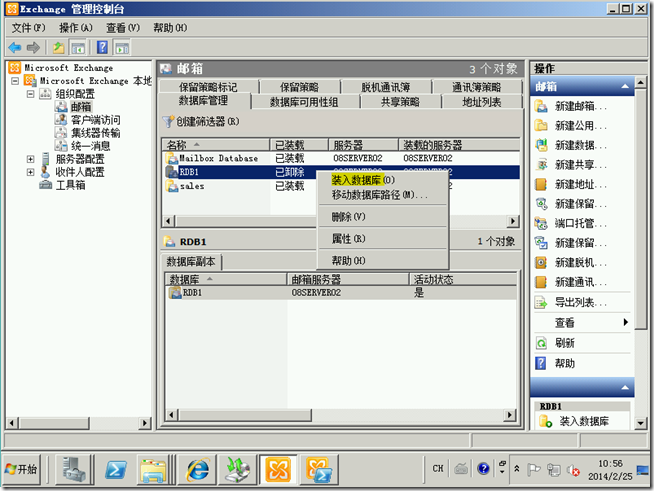This screenshot has height=491, width=654.
Task: Open Server Manager from the taskbar
Action: pyautogui.click(x=74, y=470)
